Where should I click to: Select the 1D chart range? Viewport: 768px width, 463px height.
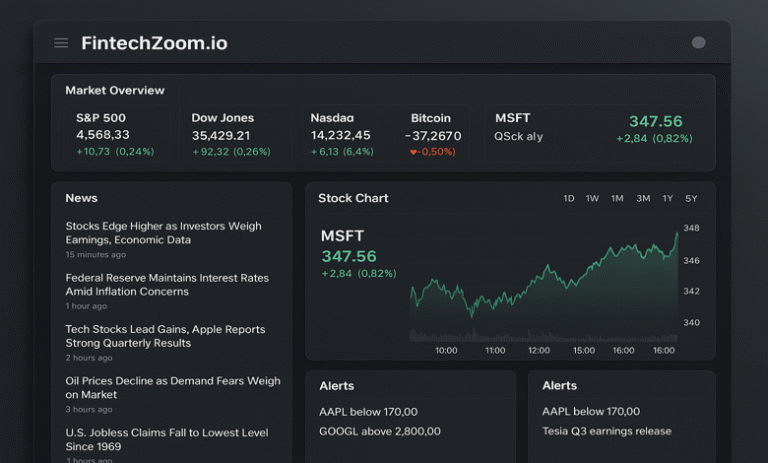pos(569,198)
